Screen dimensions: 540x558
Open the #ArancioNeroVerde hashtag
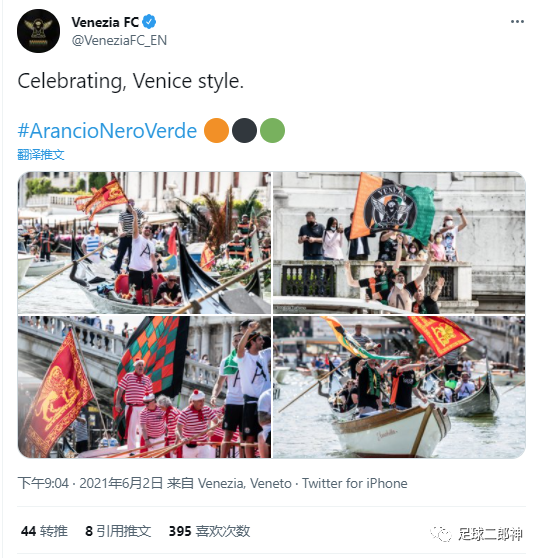(x=107, y=131)
